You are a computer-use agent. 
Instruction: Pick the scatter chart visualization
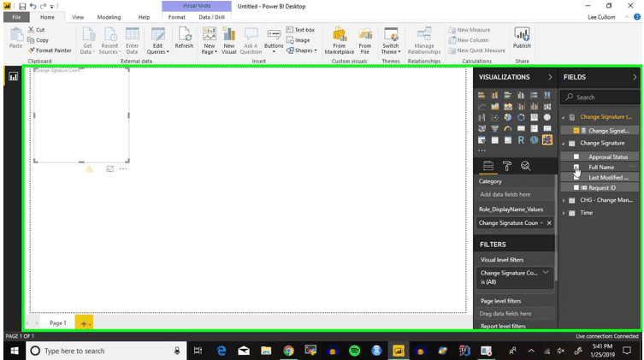[495, 117]
